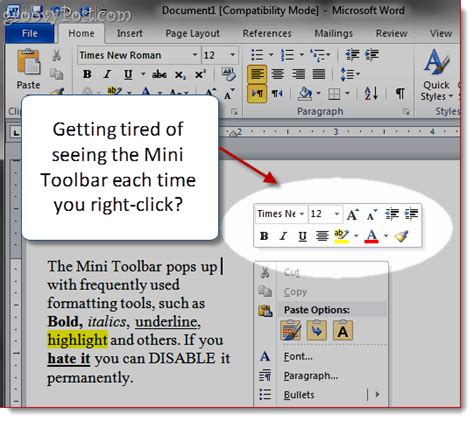Click the Paste clipboard icon in ribbon
This screenshot has width=474, height=421.
click(29, 62)
